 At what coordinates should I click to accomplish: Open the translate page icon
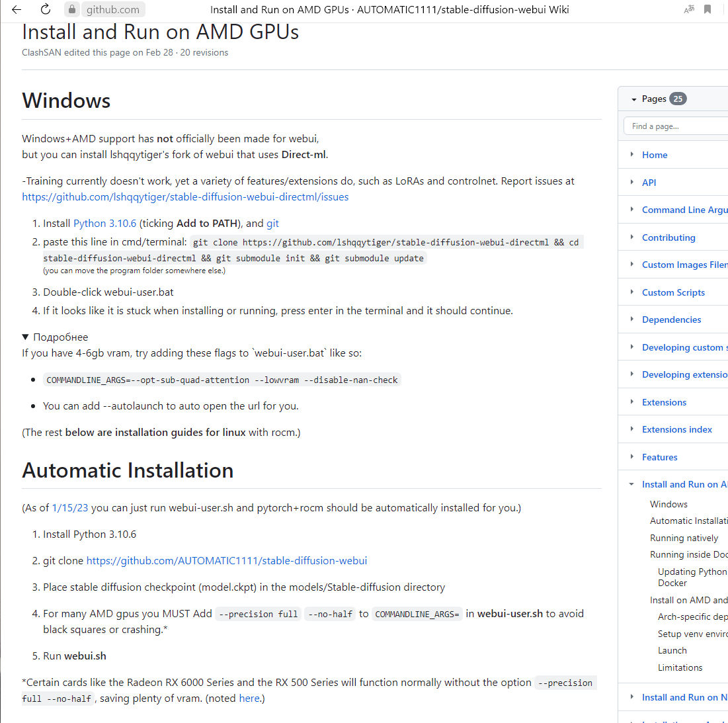(689, 9)
